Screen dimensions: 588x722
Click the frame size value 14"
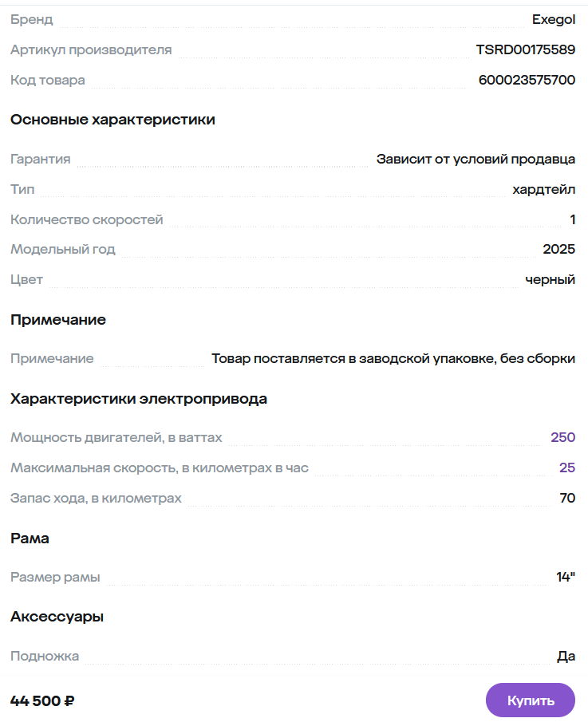(566, 577)
